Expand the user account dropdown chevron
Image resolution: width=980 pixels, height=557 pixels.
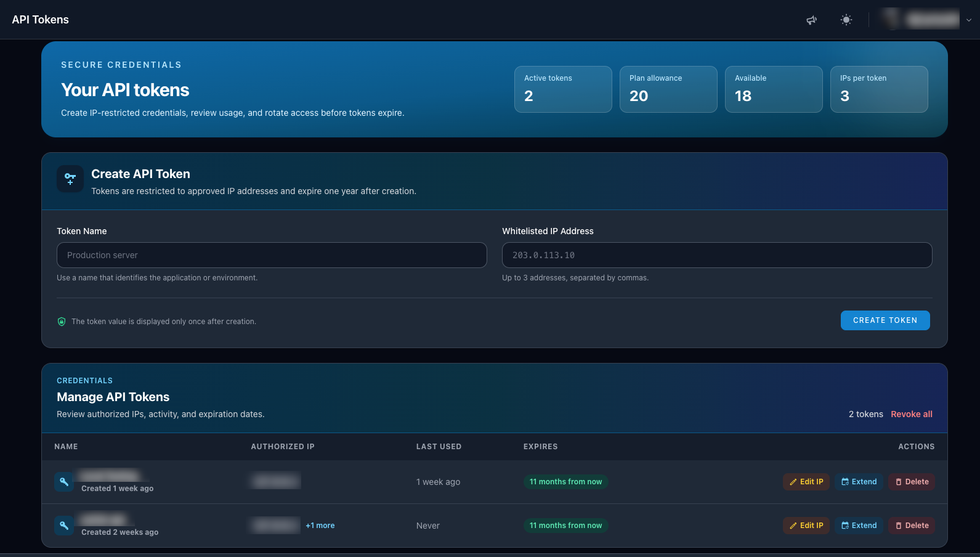coord(969,20)
